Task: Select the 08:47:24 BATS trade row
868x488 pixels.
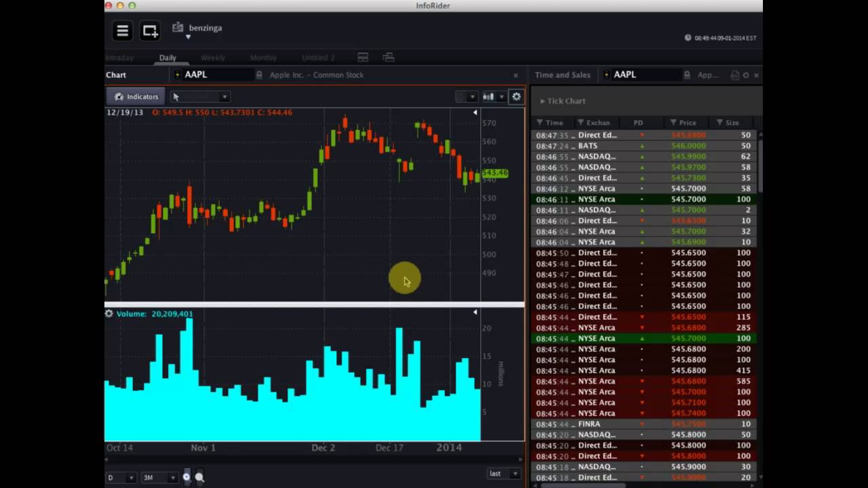Action: (x=644, y=146)
